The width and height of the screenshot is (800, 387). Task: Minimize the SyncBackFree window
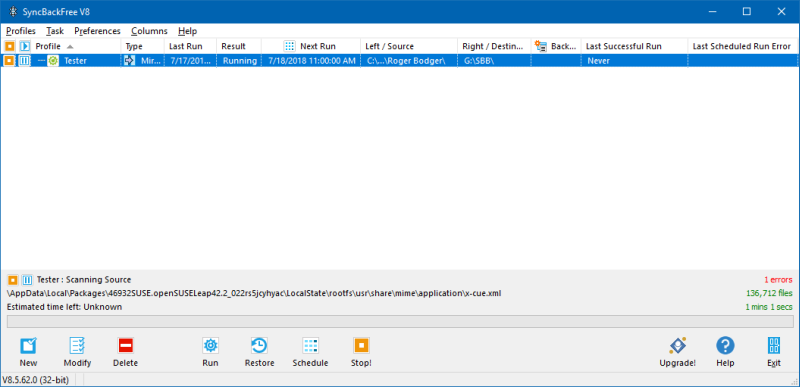713,11
